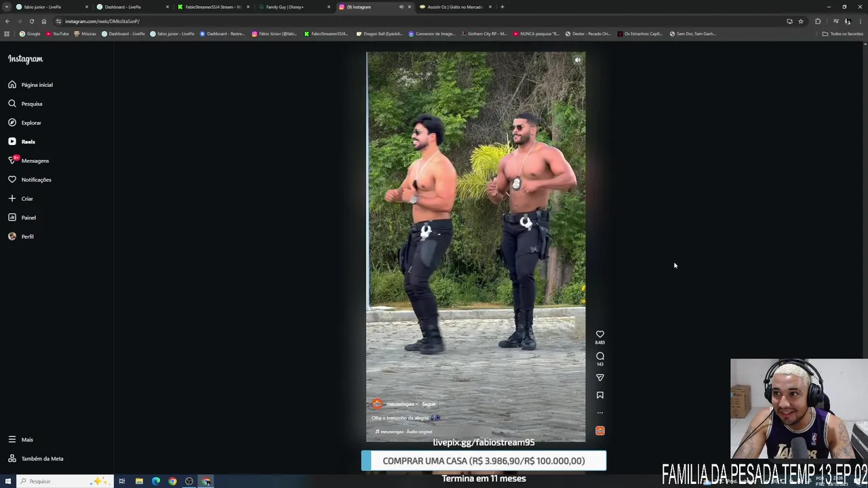
Task: Click the reel audio thumbnail icon
Action: [x=600, y=430]
